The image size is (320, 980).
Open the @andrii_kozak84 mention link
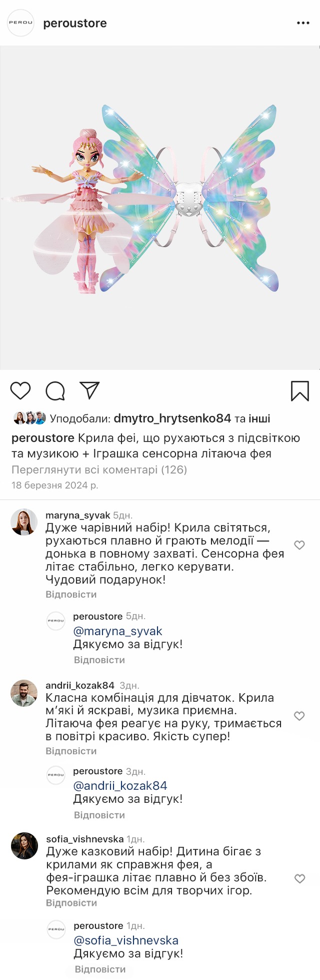120,786
